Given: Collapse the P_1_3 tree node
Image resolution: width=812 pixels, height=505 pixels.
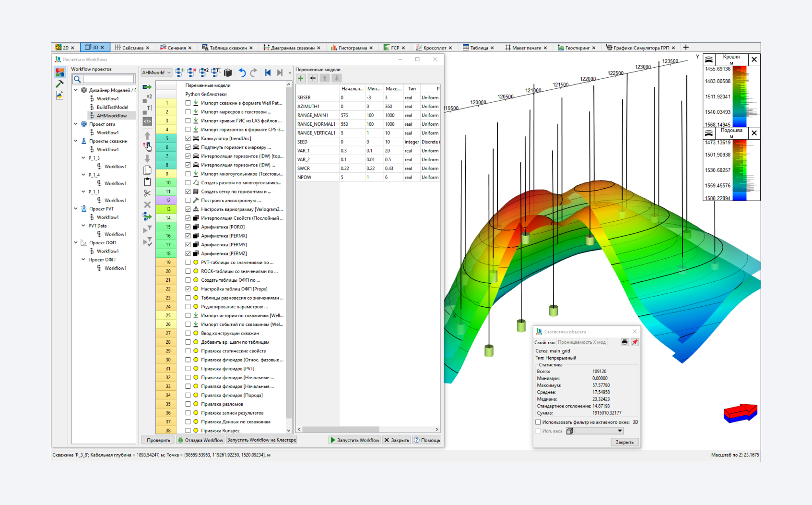Looking at the screenshot, I should tap(83, 158).
